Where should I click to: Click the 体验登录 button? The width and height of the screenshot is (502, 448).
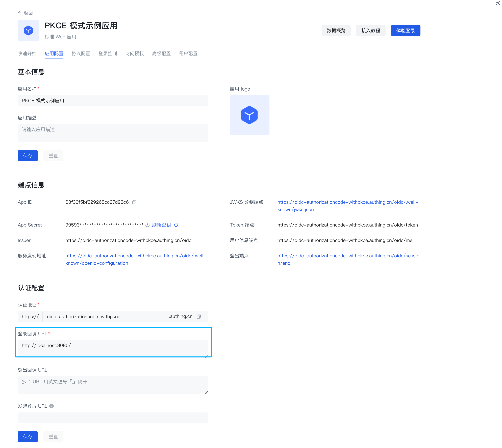pos(406,30)
